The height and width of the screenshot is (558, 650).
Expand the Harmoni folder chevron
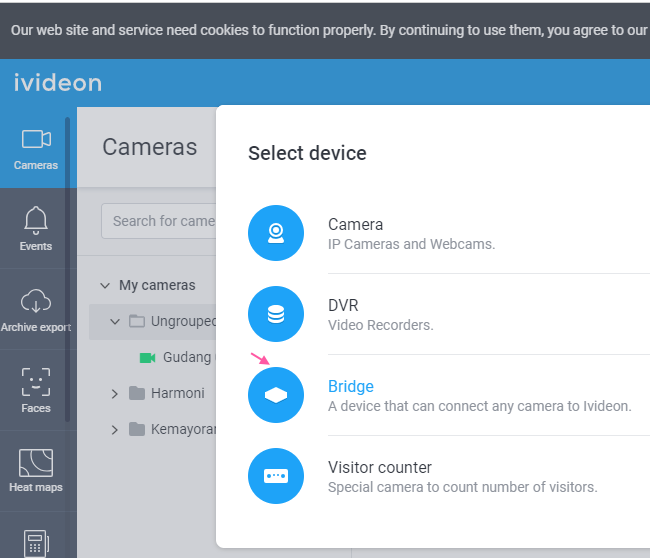click(115, 394)
